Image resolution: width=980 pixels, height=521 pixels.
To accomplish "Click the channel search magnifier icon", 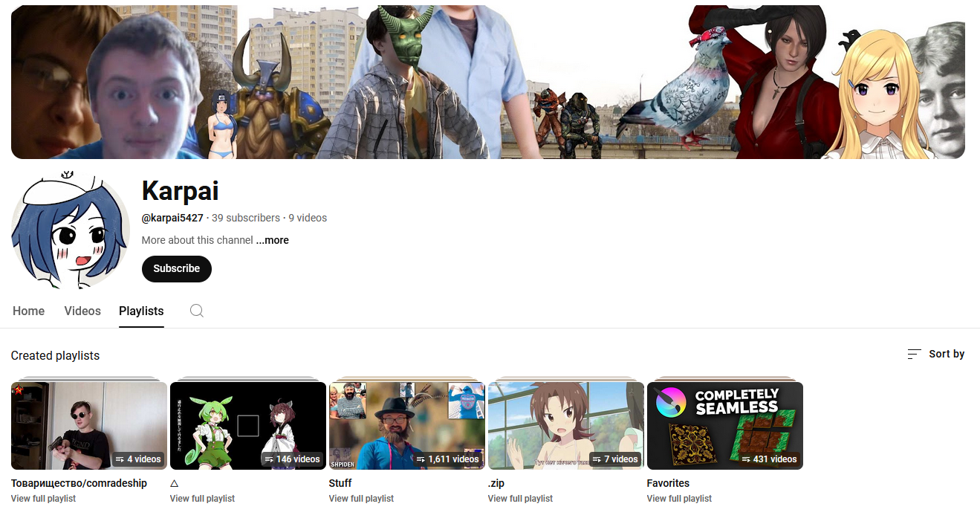I will point(196,311).
